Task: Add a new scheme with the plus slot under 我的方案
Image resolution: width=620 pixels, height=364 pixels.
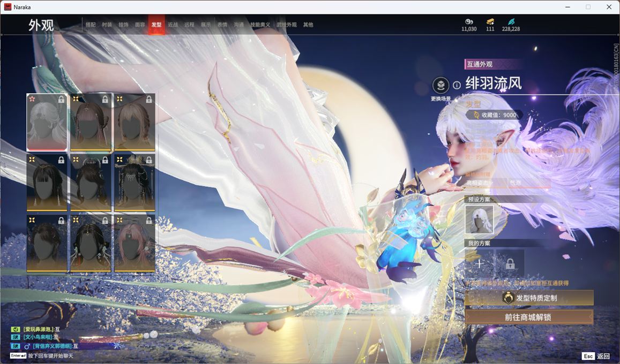Action: [479, 264]
